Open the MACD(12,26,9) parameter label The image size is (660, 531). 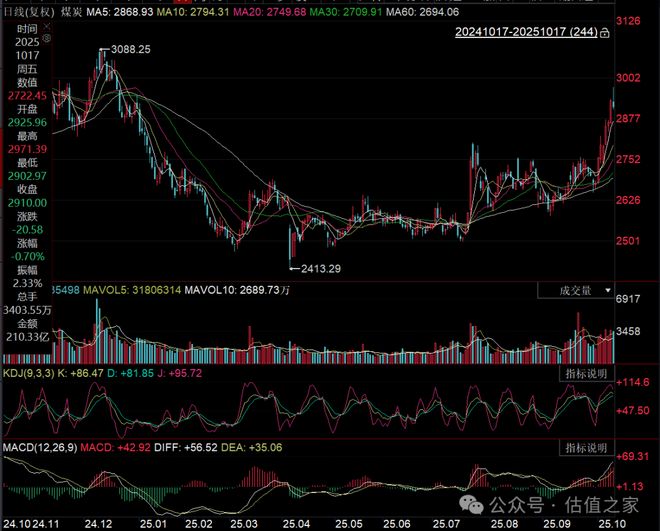[39, 445]
